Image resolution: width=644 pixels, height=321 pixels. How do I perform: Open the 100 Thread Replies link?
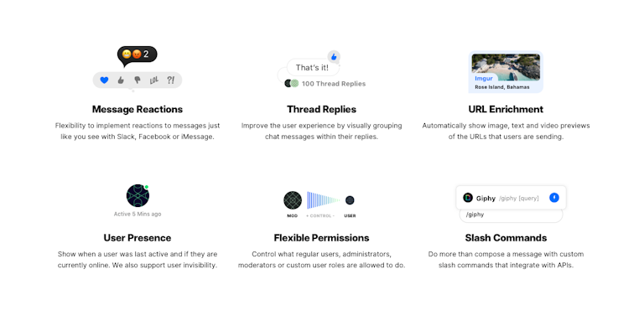pyautogui.click(x=334, y=84)
